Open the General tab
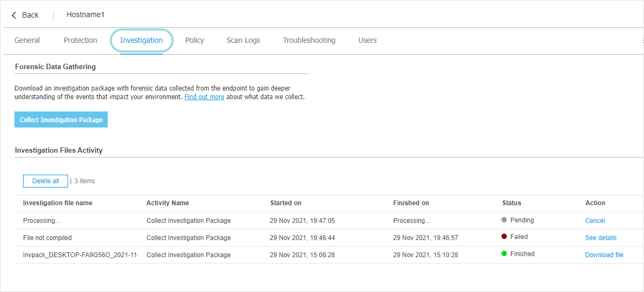The height and width of the screenshot is (292, 644). [x=27, y=40]
